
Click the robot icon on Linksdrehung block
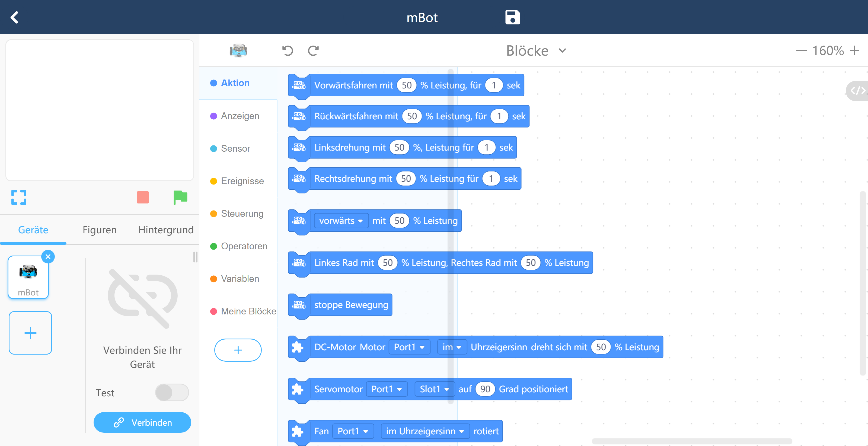299,147
